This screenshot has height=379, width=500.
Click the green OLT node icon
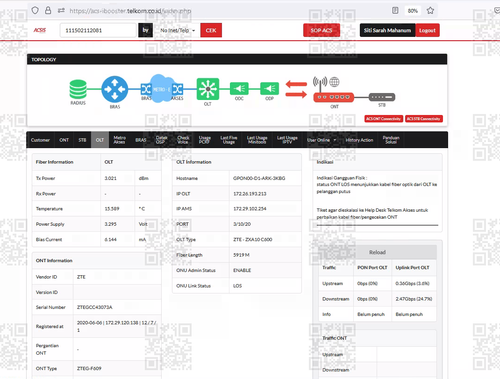tap(208, 89)
